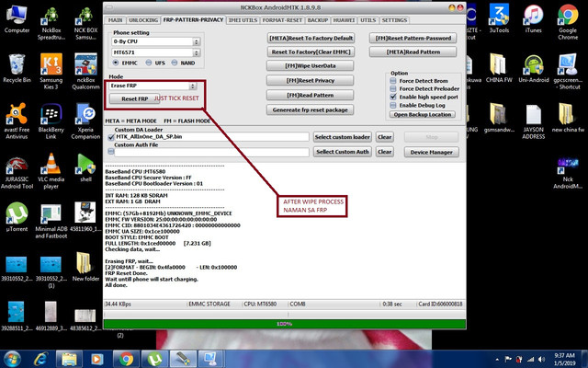Switch to the UNLOCKING tab
This screenshot has width=588, height=368.
tap(143, 20)
